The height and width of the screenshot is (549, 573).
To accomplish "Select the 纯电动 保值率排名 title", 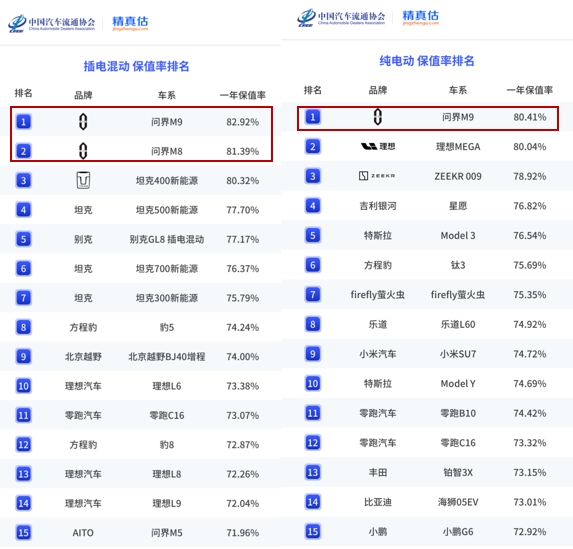I will click(x=426, y=61).
